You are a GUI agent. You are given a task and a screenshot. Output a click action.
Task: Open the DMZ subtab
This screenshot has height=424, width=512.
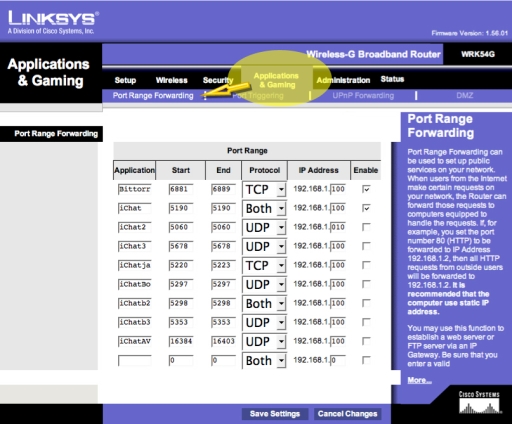[x=465, y=96]
